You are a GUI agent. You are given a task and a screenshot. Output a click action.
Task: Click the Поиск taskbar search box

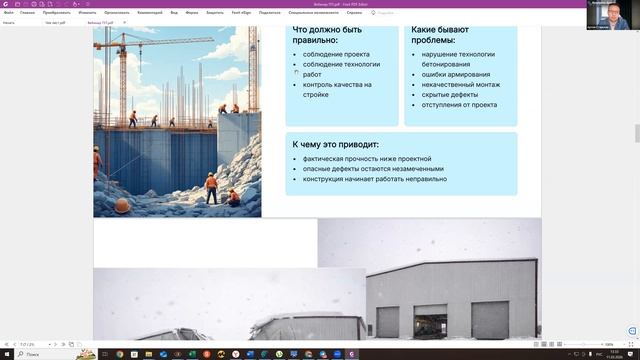pyautogui.click(x=56, y=354)
